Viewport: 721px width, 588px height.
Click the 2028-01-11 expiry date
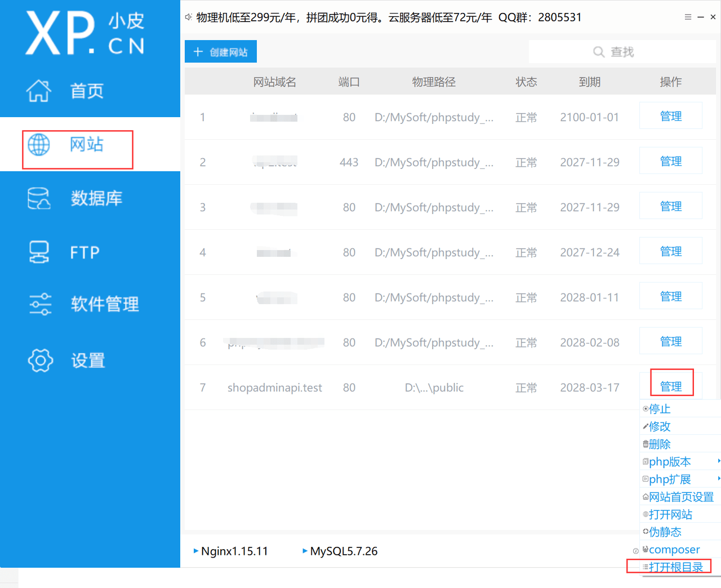click(x=590, y=297)
